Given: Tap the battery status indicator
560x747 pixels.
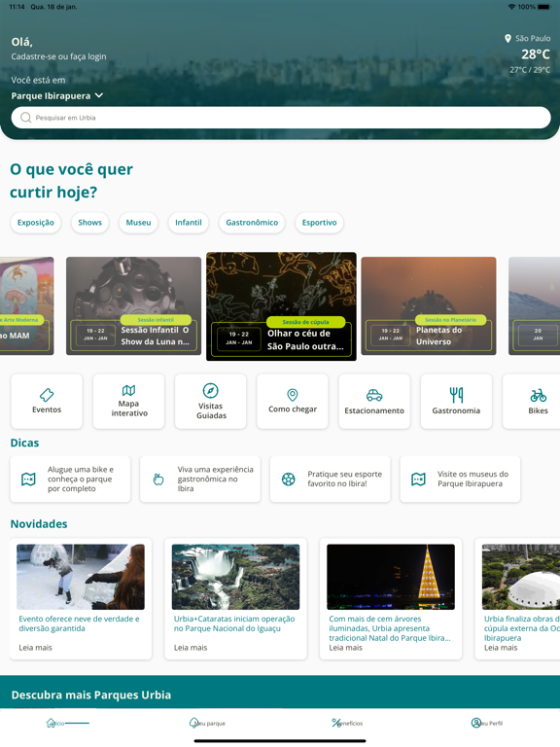Looking at the screenshot, I should (x=542, y=7).
